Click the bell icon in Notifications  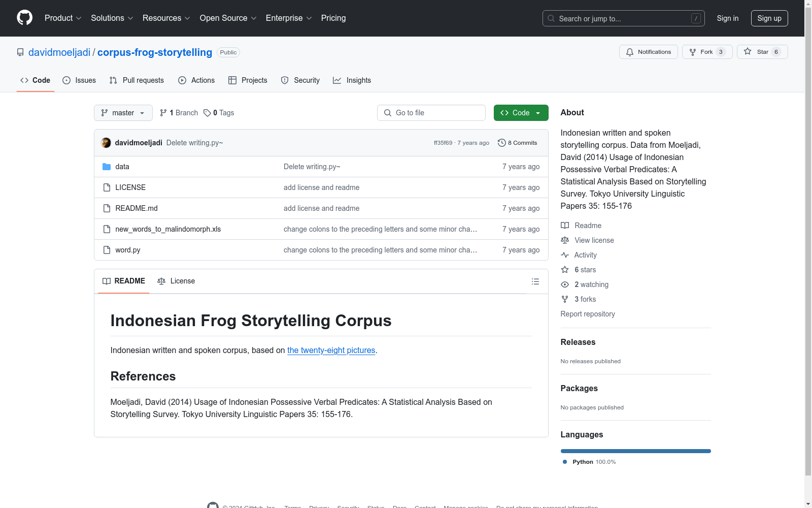pos(630,52)
